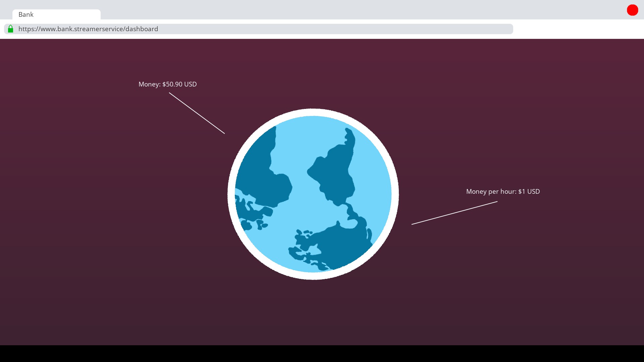Viewport: 644px width, 362px height.
Task: Click the pointer line under Money per hour
Action: [454, 213]
